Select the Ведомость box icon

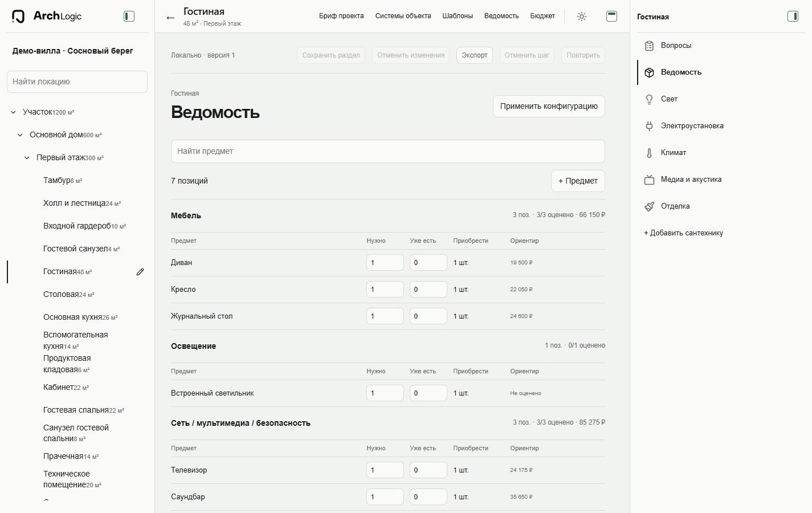click(x=649, y=72)
